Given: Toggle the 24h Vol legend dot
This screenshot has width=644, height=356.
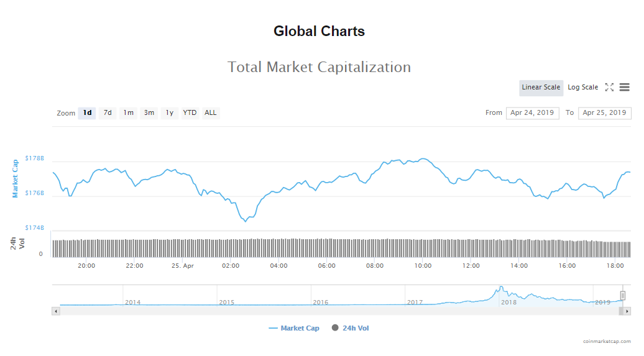Looking at the screenshot, I should point(335,328).
